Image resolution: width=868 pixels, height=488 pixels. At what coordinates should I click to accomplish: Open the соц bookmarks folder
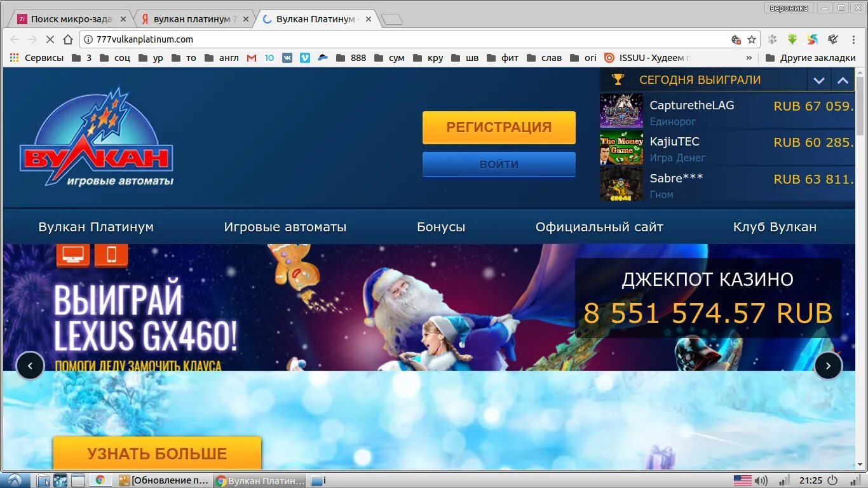click(116, 58)
